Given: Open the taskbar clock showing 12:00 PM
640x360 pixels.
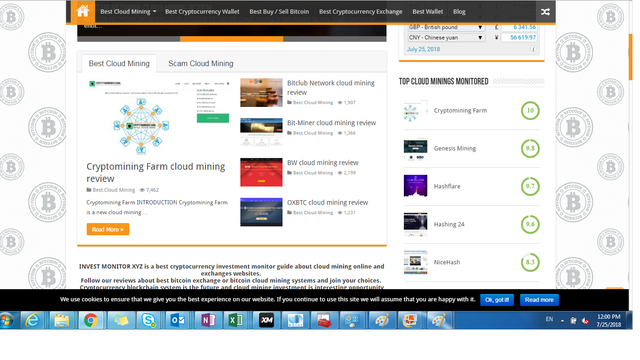Looking at the screenshot, I should tap(608, 321).
